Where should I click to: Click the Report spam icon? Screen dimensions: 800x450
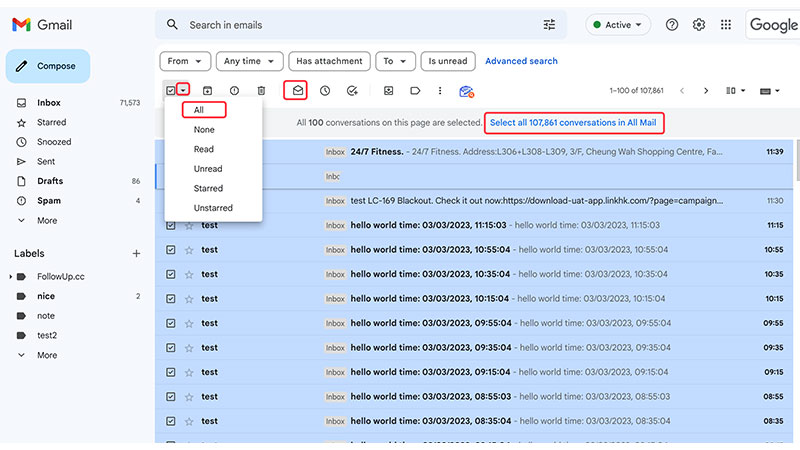pyautogui.click(x=234, y=91)
